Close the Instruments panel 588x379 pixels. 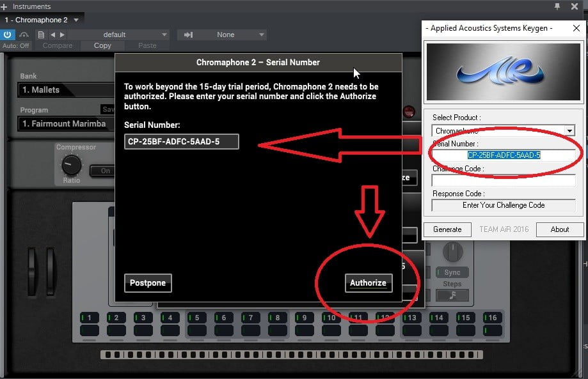coord(574,6)
